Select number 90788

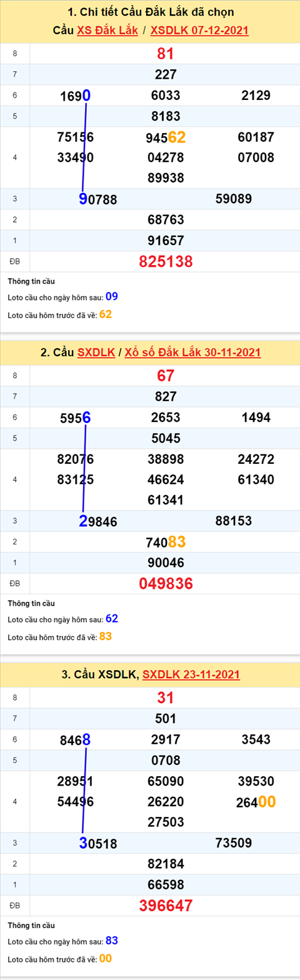click(98, 199)
